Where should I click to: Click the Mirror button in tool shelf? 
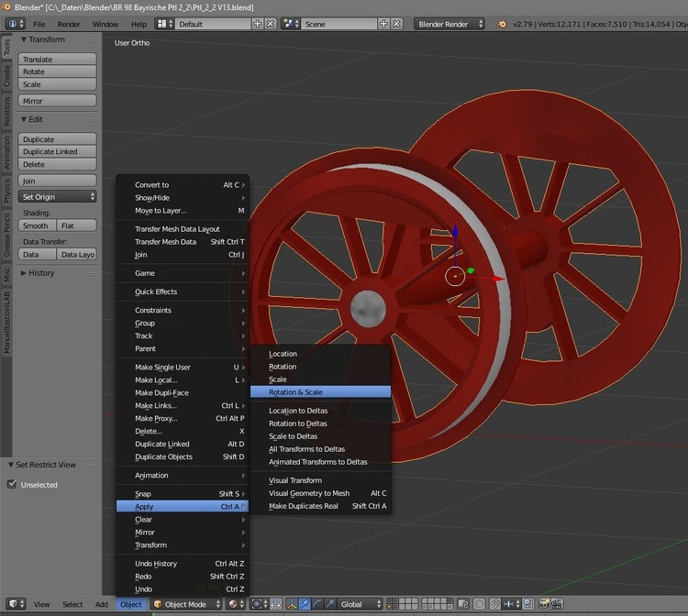pos(57,101)
